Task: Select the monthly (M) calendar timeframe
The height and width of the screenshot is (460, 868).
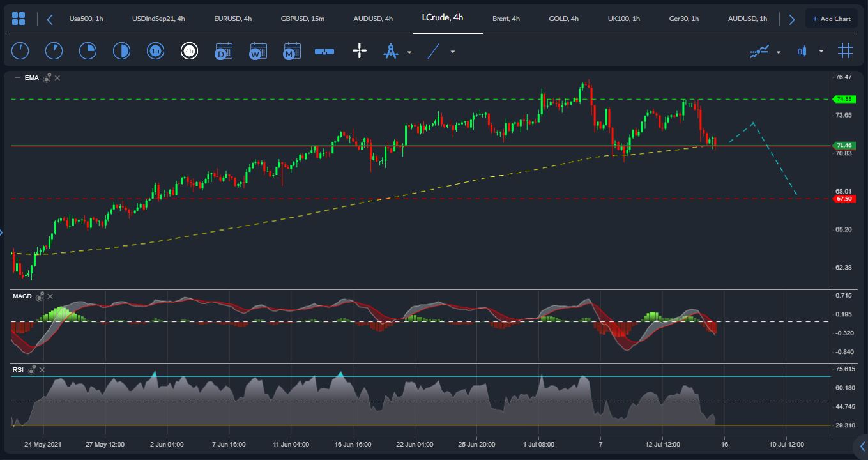Action: click(x=292, y=51)
